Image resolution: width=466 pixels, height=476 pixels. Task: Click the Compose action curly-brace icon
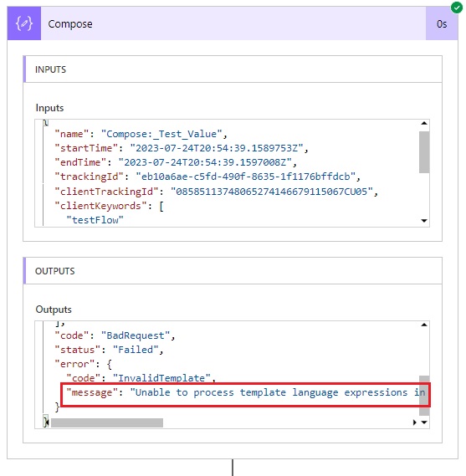(x=24, y=23)
